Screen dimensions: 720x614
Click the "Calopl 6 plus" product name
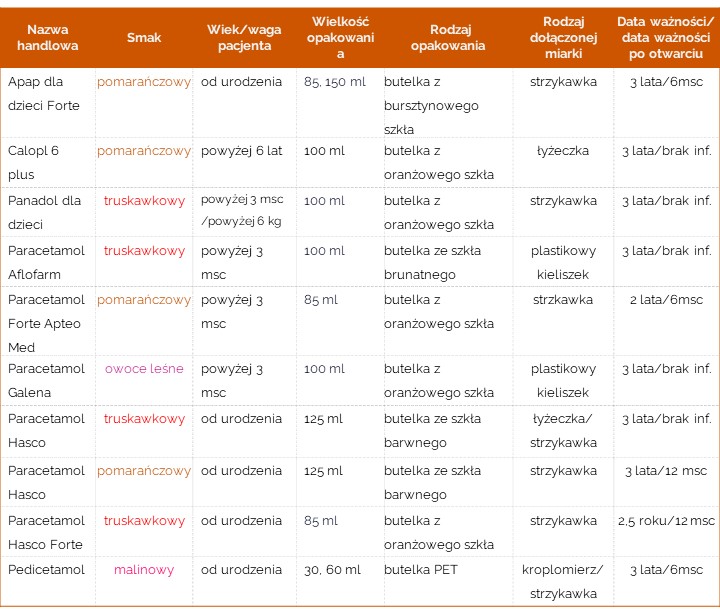tap(47, 163)
